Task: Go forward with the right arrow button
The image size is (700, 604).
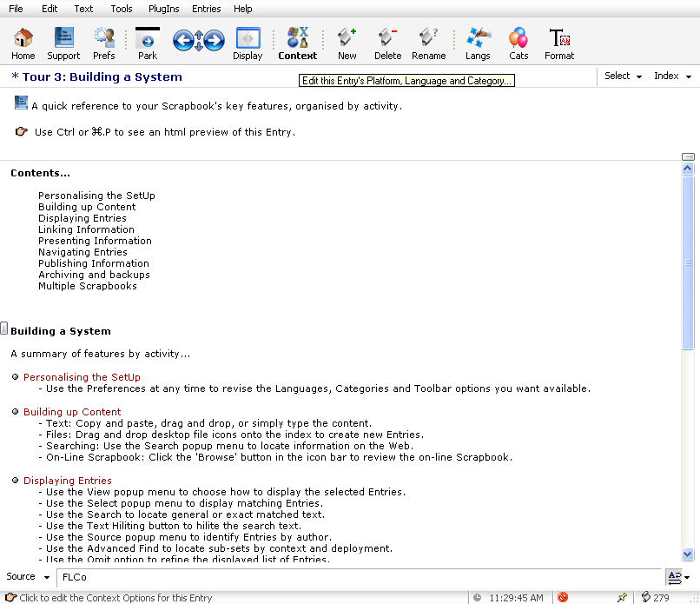Action: pyautogui.click(x=215, y=41)
